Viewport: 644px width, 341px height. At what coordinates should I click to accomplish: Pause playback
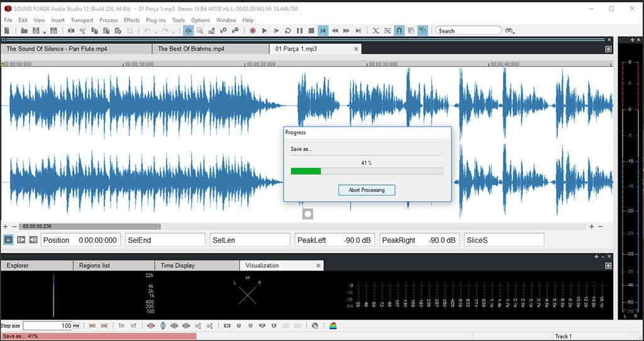click(x=300, y=31)
